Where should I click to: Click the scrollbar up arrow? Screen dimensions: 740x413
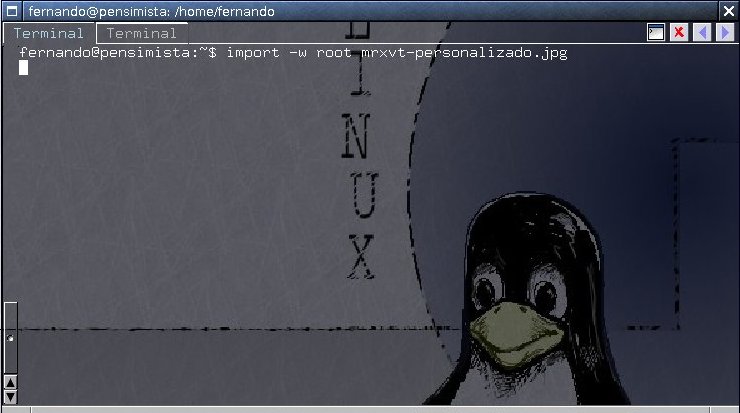(10, 382)
